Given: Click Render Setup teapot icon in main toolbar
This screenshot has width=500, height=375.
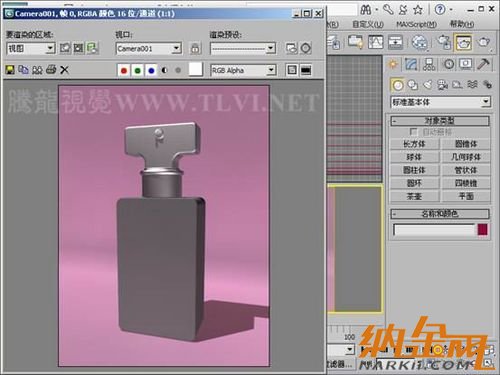Looking at the screenshot, I should coord(444,42).
